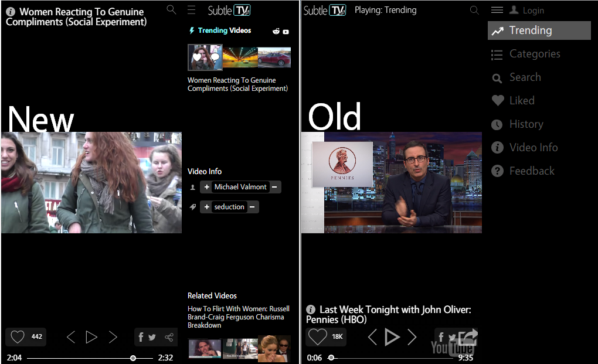Share on Twitter from the New panel
Image resolution: width=598 pixels, height=364 pixels.
point(152,337)
